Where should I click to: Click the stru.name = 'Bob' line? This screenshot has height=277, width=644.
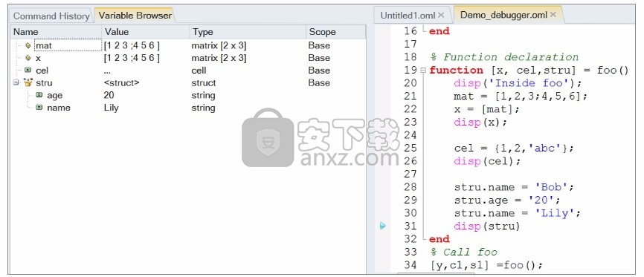[513, 187]
